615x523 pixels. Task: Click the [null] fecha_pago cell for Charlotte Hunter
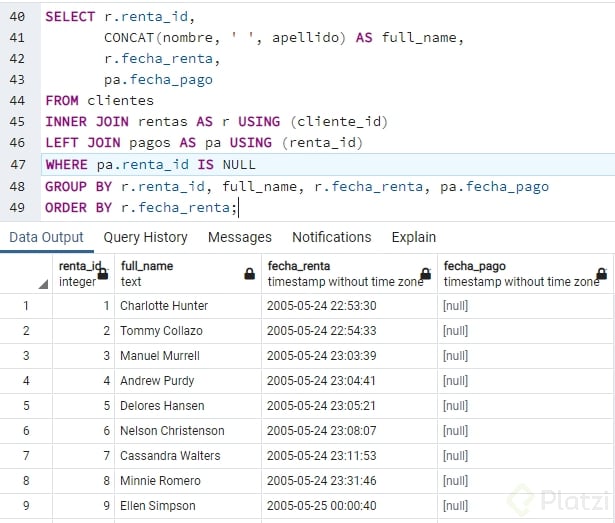[525, 306]
